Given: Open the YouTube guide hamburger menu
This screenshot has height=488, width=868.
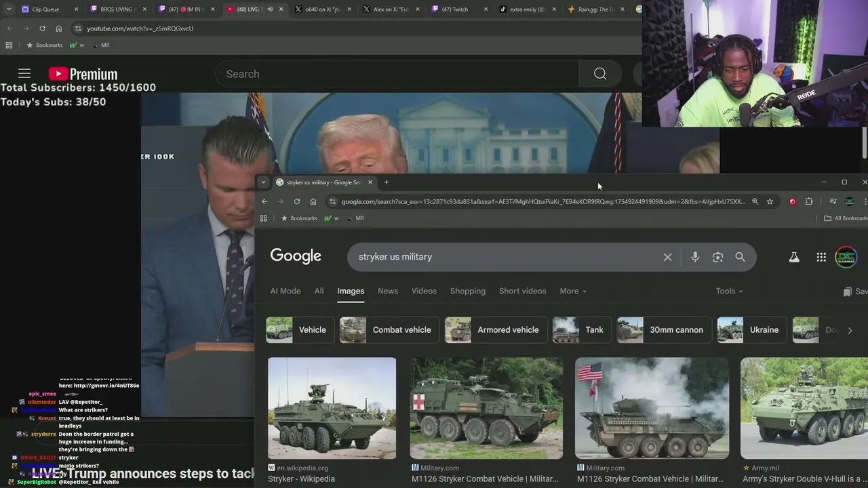Looking at the screenshot, I should point(24,74).
